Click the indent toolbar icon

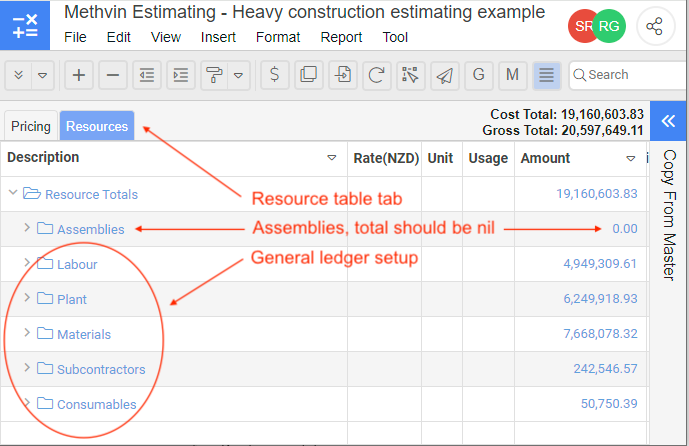click(181, 75)
